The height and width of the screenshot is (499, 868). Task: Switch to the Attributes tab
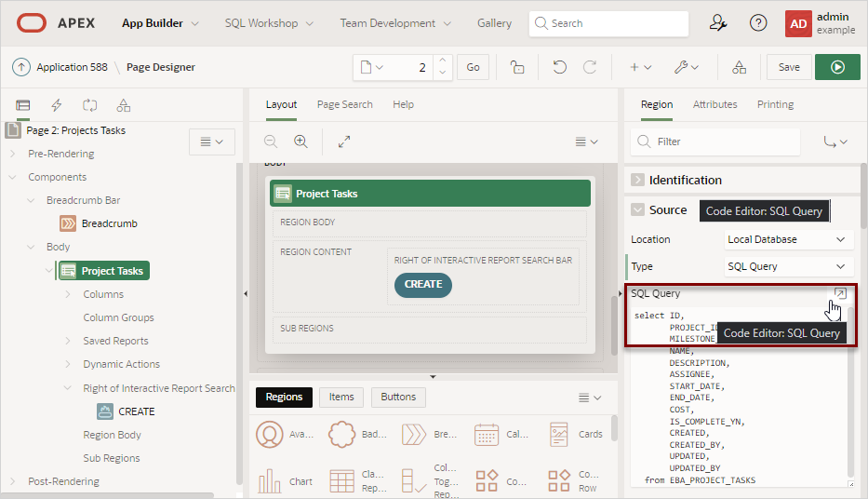(714, 104)
